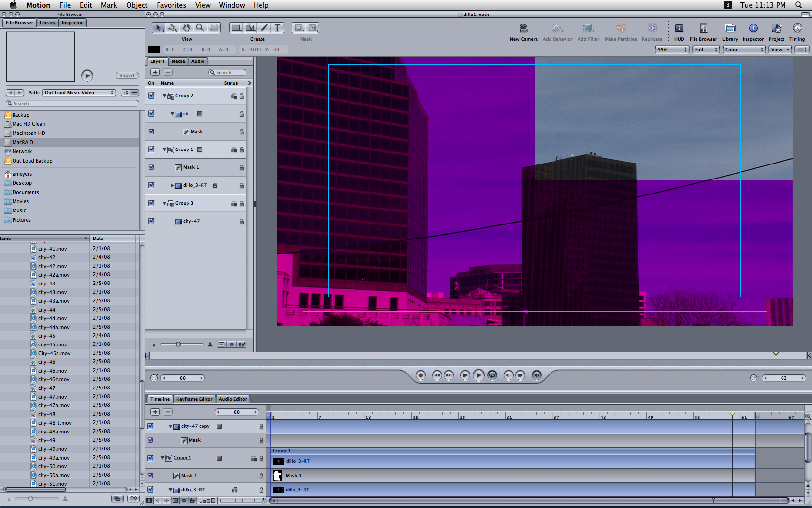The width and height of the screenshot is (812, 508).
Task: Disable Mask 1 layer checkbox
Action: point(151,167)
